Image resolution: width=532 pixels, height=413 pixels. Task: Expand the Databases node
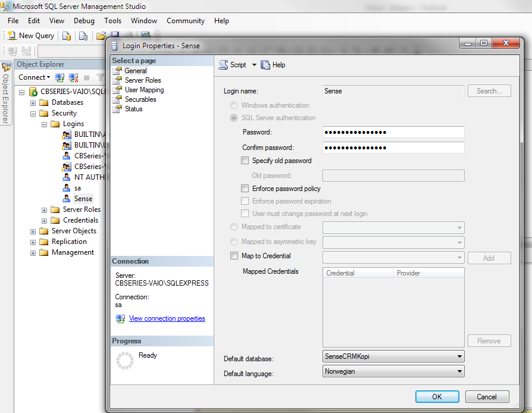coord(33,103)
